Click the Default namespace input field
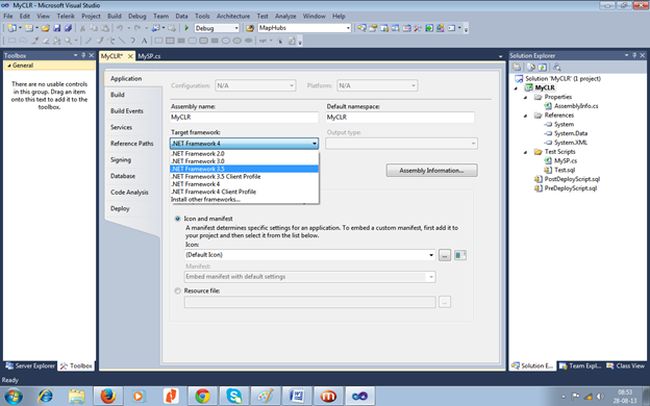 click(x=400, y=117)
